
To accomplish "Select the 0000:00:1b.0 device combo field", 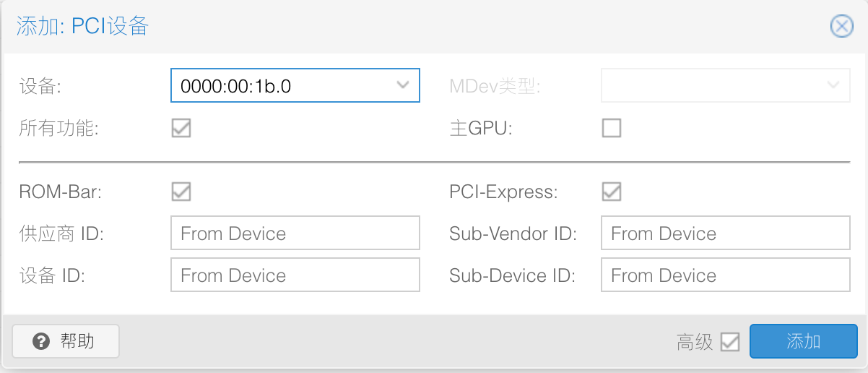I will (x=295, y=85).
